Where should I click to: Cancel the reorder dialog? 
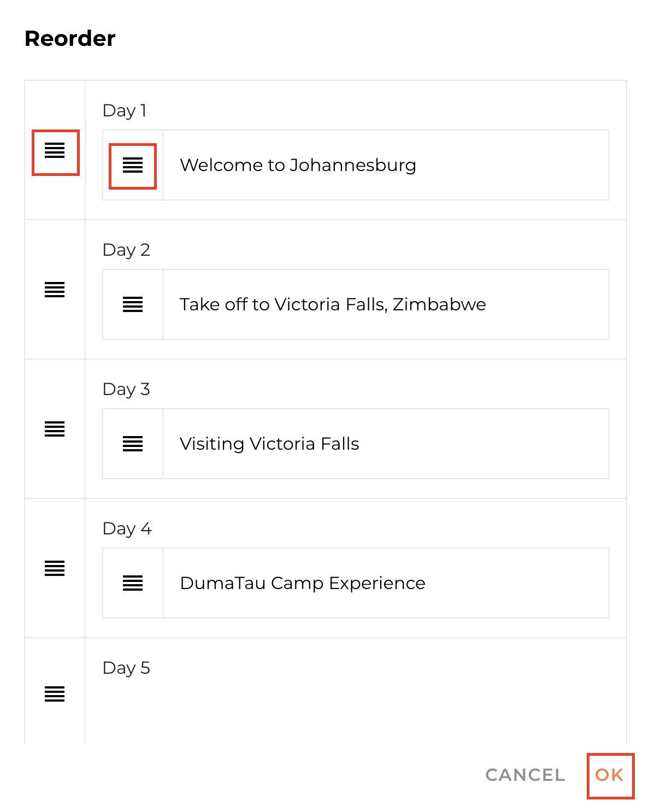tap(525, 775)
